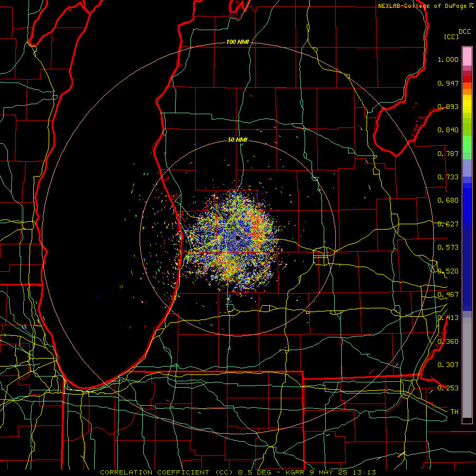Click the 0.893 scale value
The image size is (476, 476).
tap(448, 106)
